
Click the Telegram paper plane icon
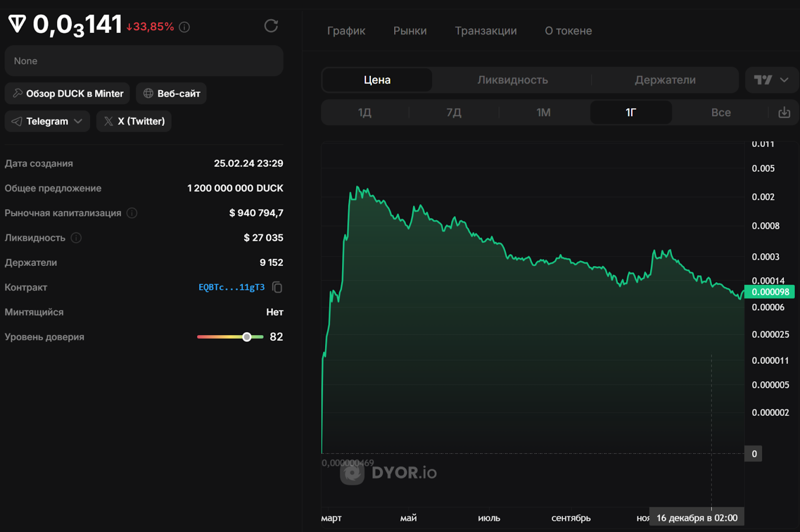click(x=16, y=121)
